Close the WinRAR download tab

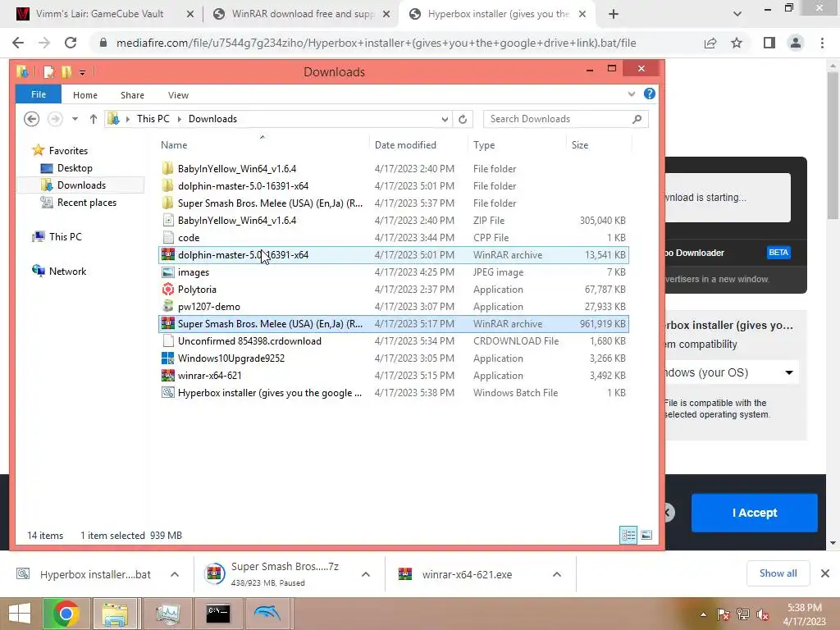pos(386,15)
